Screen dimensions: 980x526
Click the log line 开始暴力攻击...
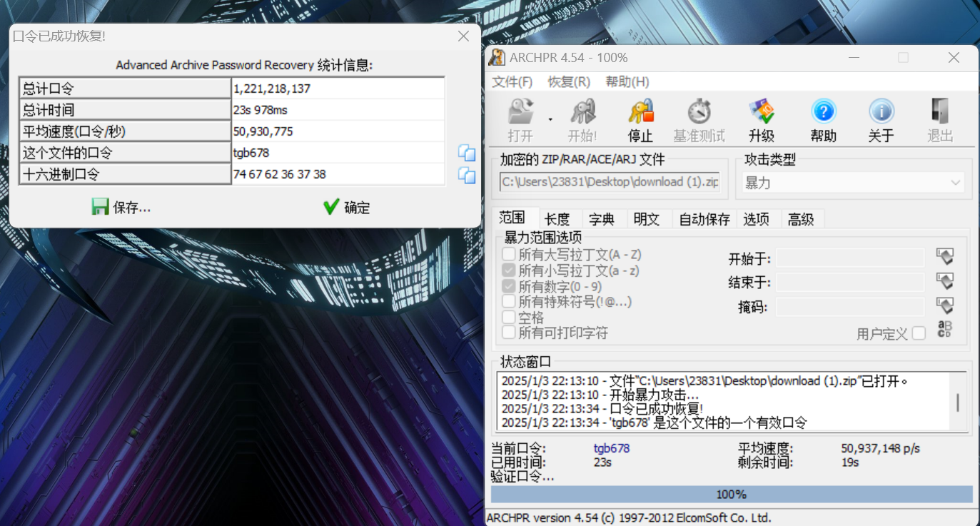pos(600,395)
